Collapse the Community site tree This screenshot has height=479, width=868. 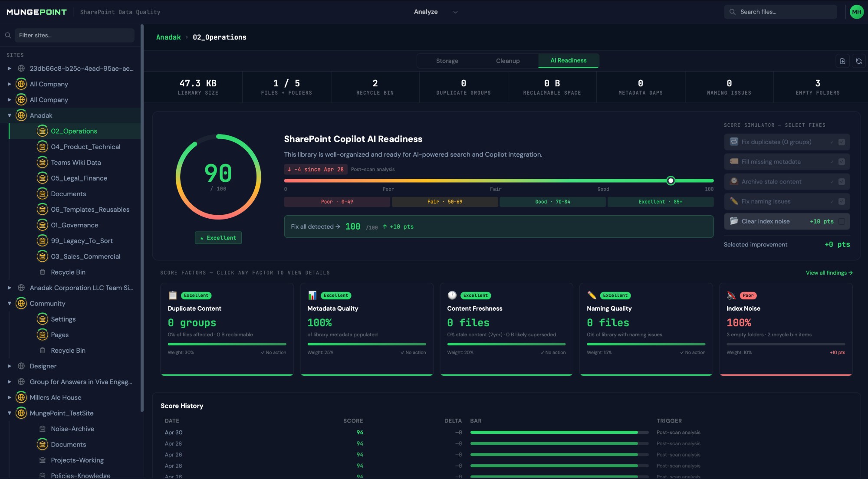point(9,303)
